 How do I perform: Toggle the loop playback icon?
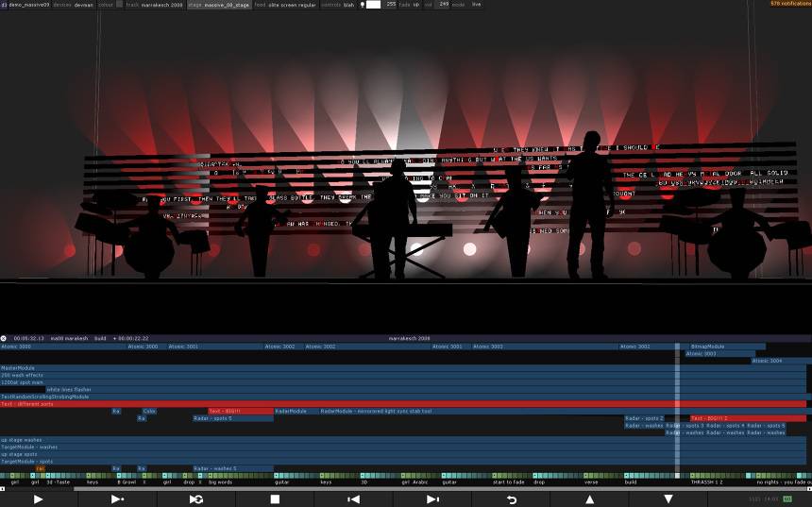click(x=196, y=499)
